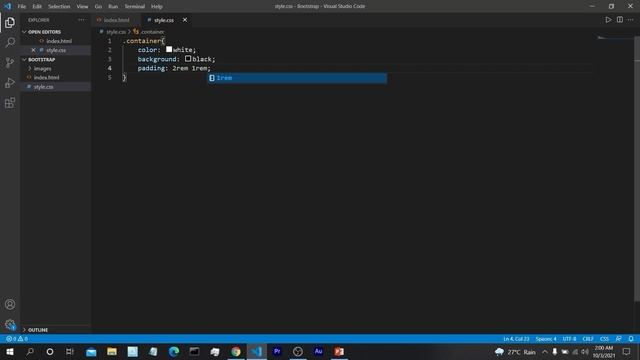Open the Run and Debug view
This screenshot has height=360, width=640.
(x=10, y=82)
